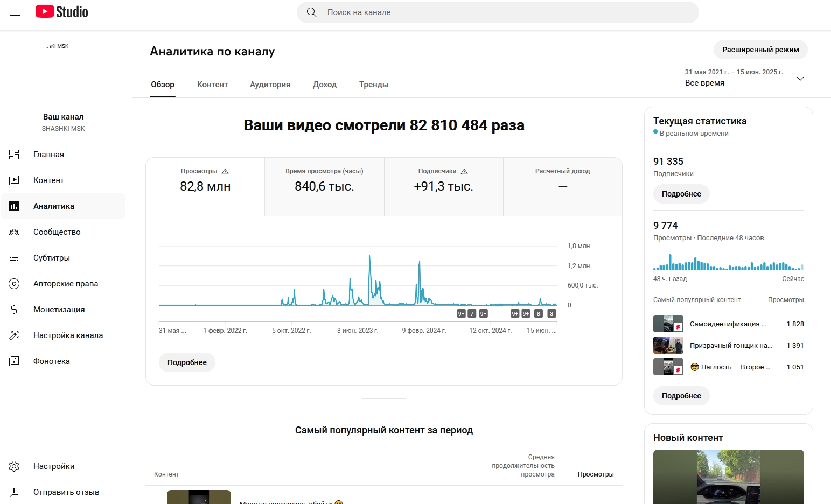Click the Поиск на канале search field
The height and width of the screenshot is (504, 831).
pos(506,12)
